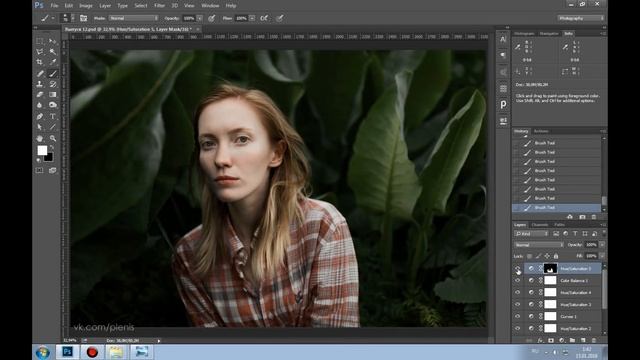This screenshot has height=360, width=640.
Task: Toggle Quick Mask mode
Action: click(x=40, y=170)
